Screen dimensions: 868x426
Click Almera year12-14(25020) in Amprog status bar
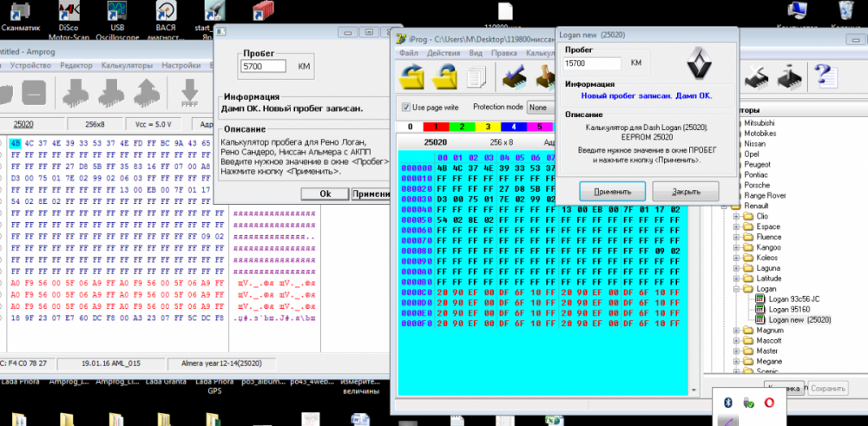[221, 364]
